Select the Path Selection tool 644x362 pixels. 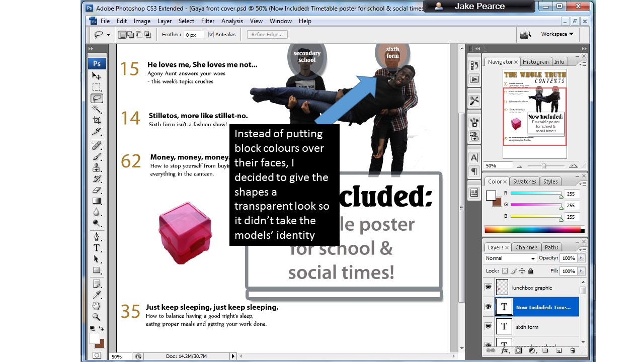point(97,259)
